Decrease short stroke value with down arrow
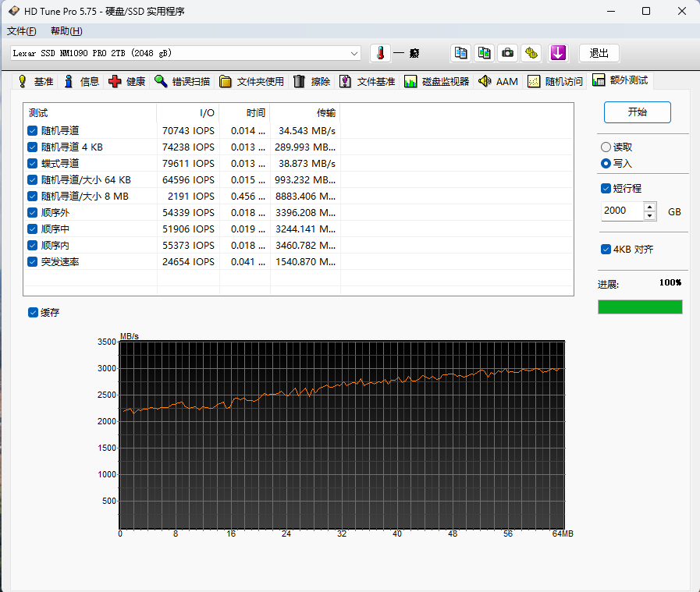 click(x=650, y=215)
